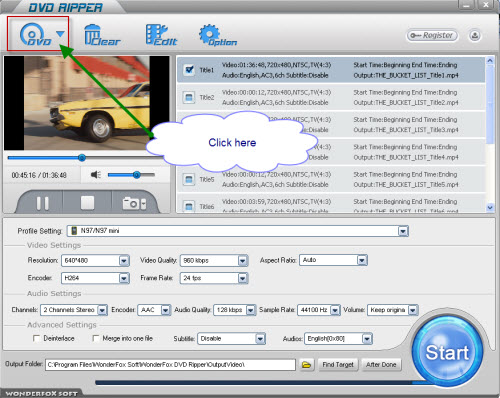The width and height of the screenshot is (500, 398).
Task: Click the Register key button
Action: (x=432, y=35)
